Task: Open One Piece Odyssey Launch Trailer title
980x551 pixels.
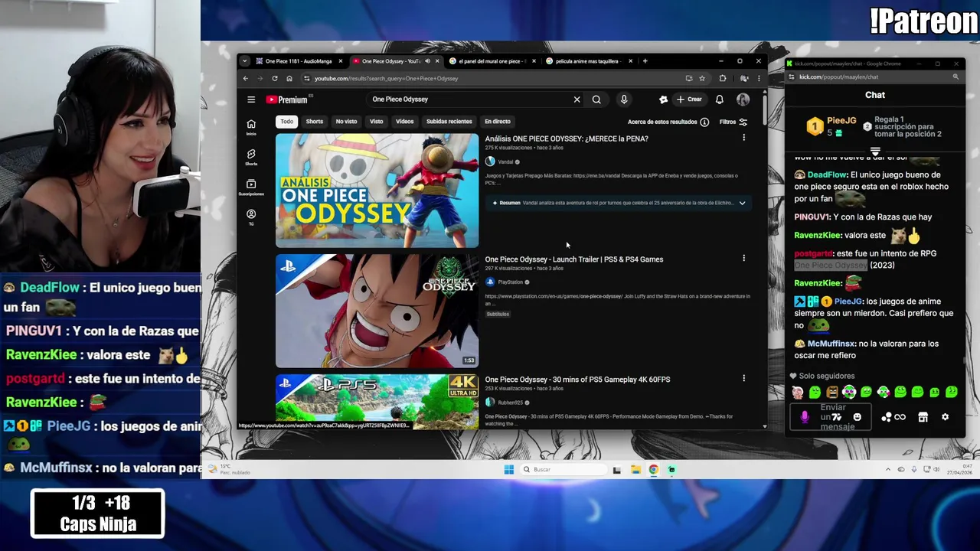Action: click(x=574, y=259)
